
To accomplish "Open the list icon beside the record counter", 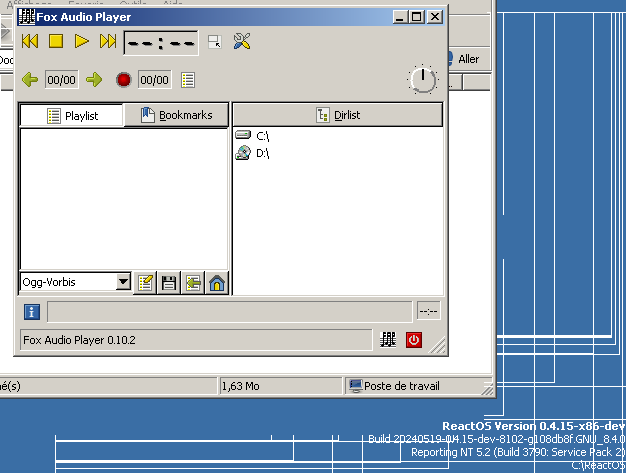I will point(188,80).
